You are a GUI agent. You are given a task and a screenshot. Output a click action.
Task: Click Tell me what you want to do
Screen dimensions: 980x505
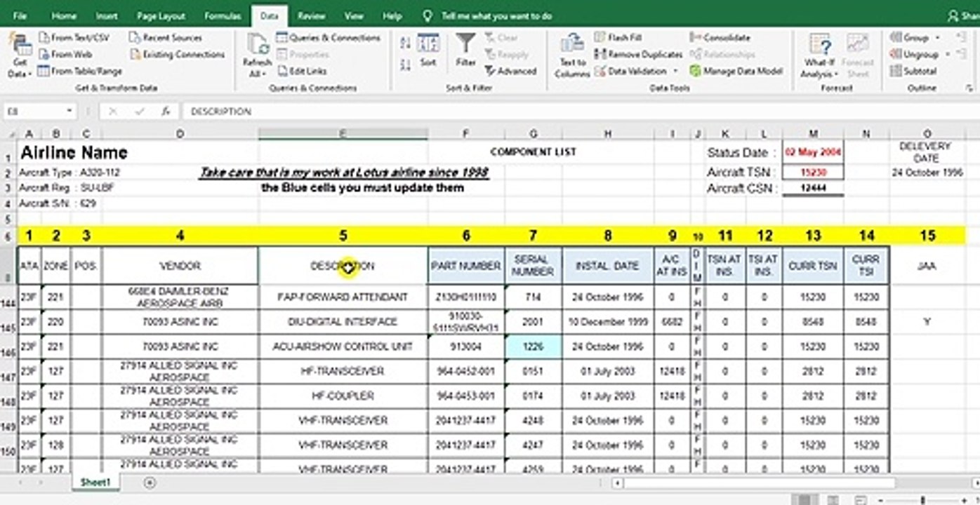click(x=496, y=15)
